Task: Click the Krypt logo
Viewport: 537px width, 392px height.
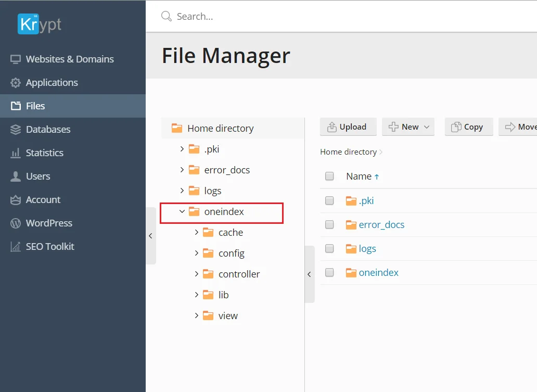Action: tap(40, 24)
